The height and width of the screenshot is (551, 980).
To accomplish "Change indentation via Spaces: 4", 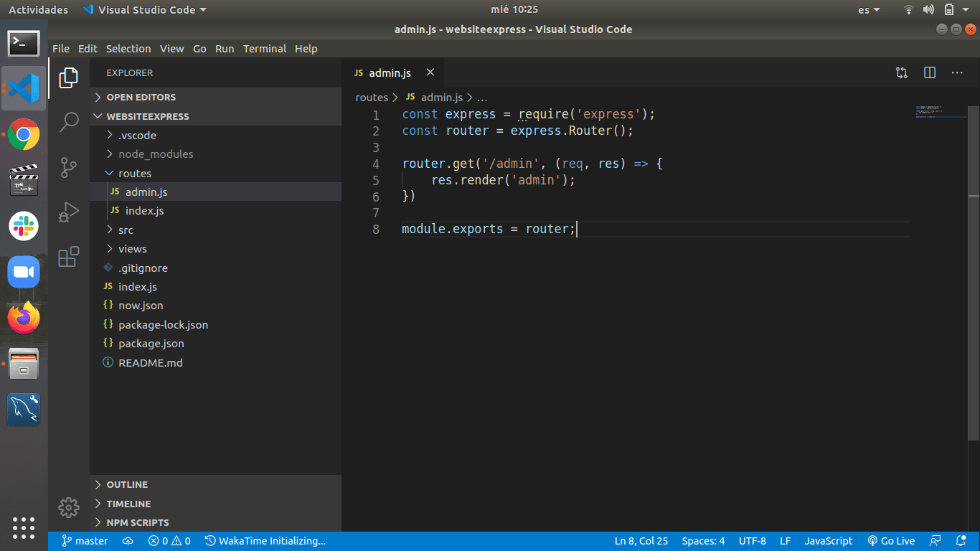I will coord(703,541).
